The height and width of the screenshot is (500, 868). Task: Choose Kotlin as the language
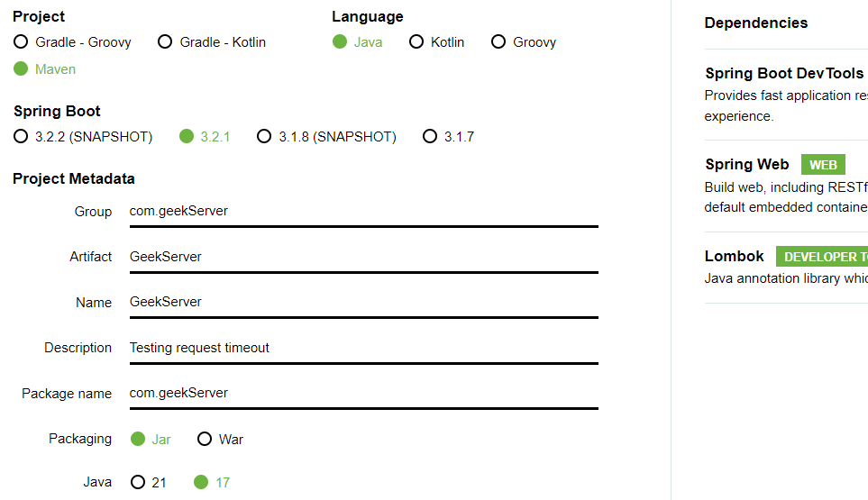416,42
